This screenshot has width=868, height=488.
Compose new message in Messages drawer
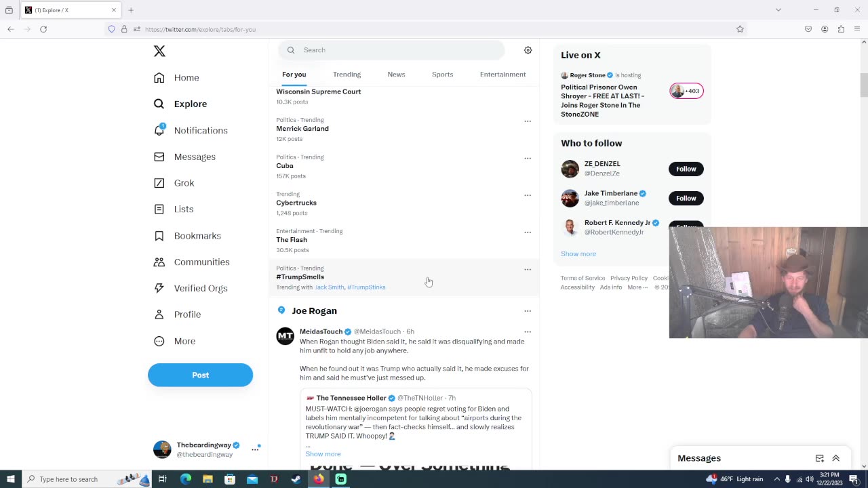(x=819, y=458)
